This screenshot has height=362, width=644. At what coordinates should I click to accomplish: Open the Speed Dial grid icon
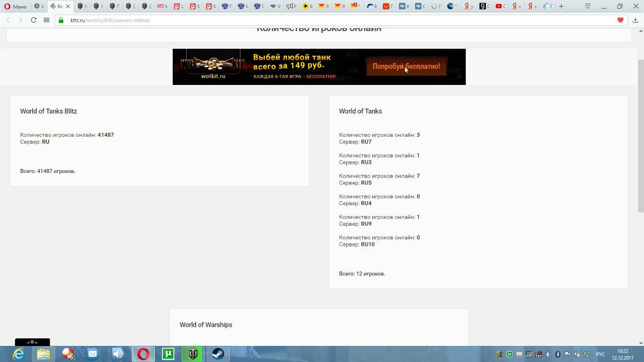(x=46, y=20)
